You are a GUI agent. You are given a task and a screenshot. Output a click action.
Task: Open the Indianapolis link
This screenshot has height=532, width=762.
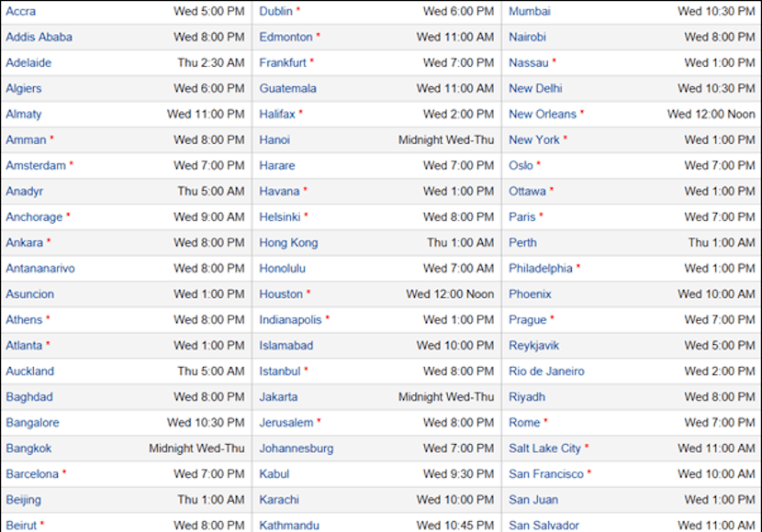(x=290, y=320)
